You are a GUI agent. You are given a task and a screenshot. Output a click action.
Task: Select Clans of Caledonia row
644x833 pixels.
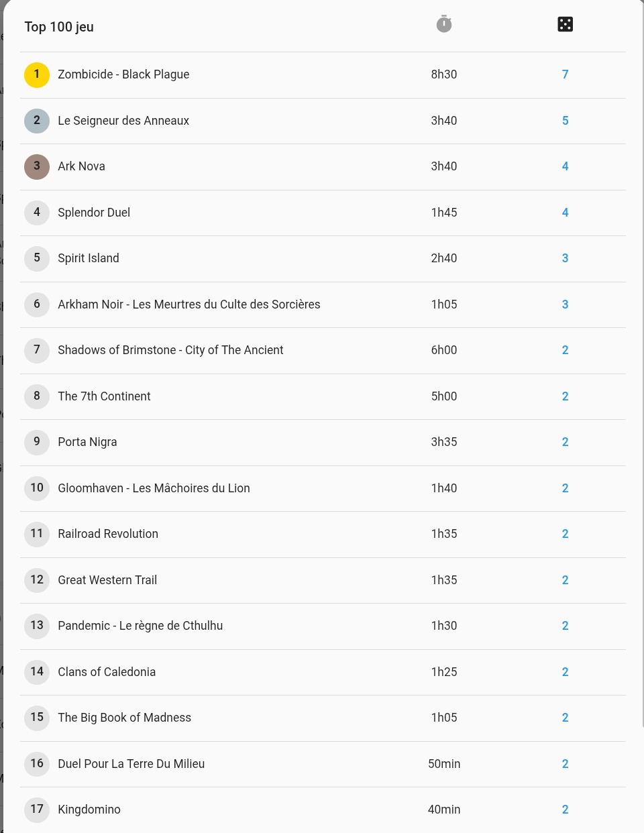(323, 672)
